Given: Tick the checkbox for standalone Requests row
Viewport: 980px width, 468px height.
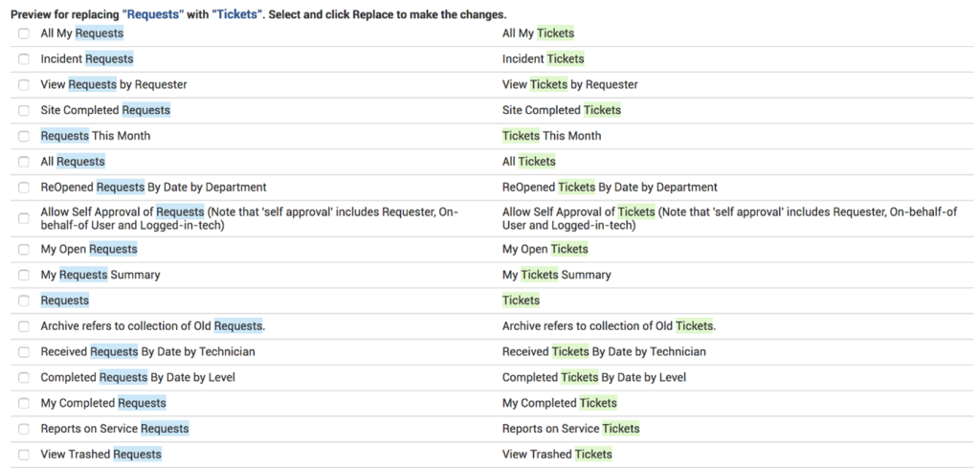Looking at the screenshot, I should pyautogui.click(x=24, y=301).
